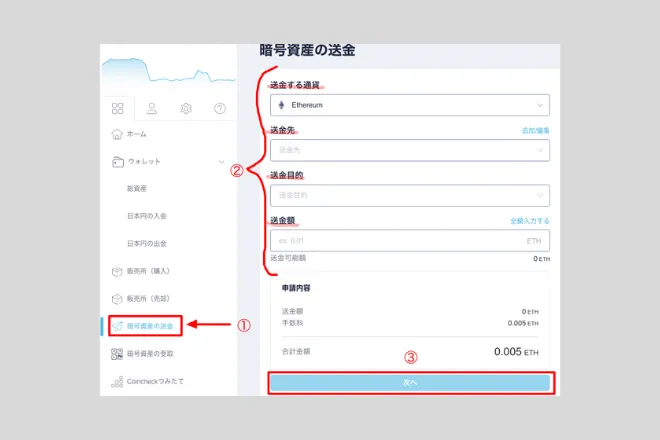
Task: Click the price chart in the sidebar
Action: [x=169, y=70]
